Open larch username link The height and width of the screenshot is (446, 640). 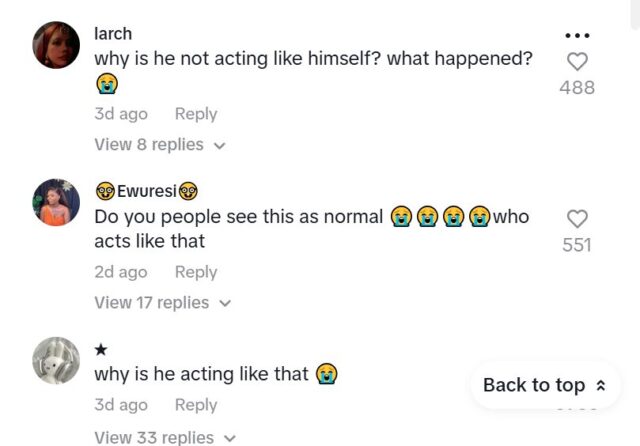113,34
